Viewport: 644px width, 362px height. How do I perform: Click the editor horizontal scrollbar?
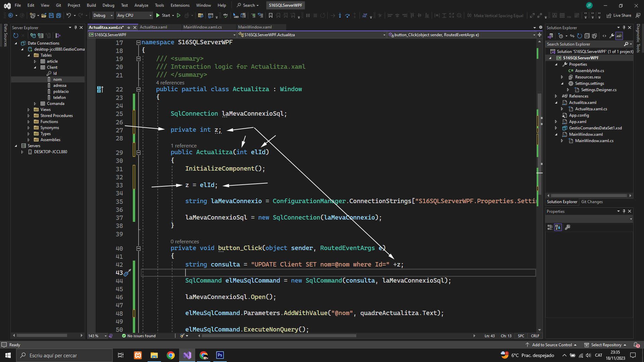coord(278,336)
